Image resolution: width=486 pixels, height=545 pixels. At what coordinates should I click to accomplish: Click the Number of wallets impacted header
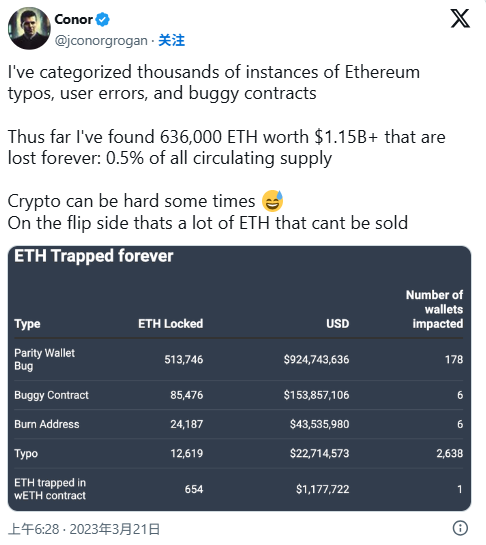coord(435,309)
